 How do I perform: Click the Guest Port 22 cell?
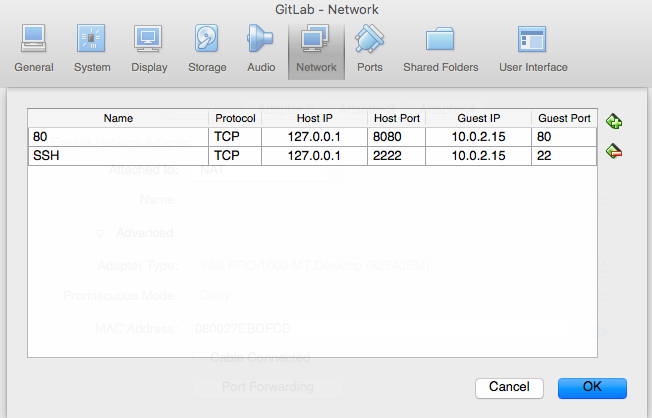(563, 155)
